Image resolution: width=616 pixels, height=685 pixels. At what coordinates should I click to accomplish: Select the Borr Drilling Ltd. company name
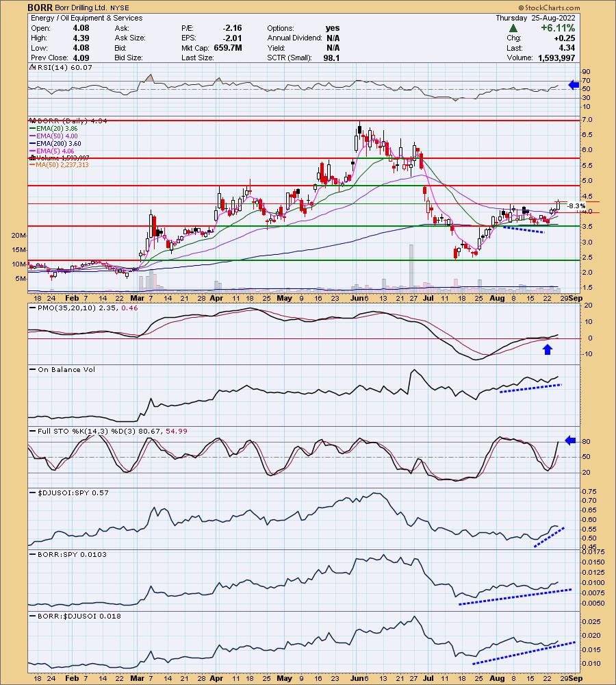(81, 8)
